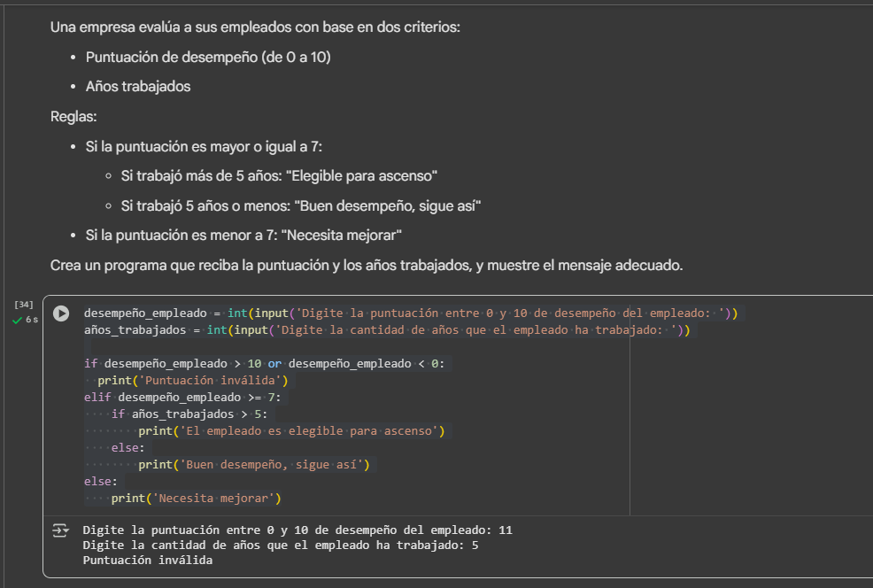The width and height of the screenshot is (873, 588).
Task: Click the paragraph 'Crea un programa que reciba la puntuación'
Action: click(x=367, y=266)
